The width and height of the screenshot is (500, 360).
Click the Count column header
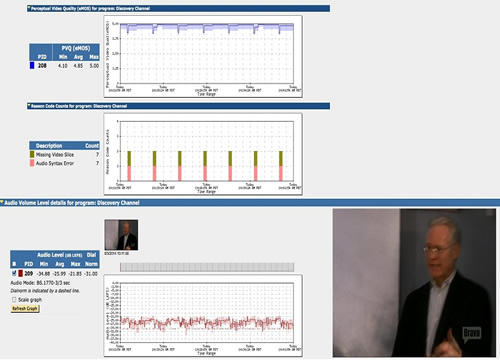click(x=92, y=146)
